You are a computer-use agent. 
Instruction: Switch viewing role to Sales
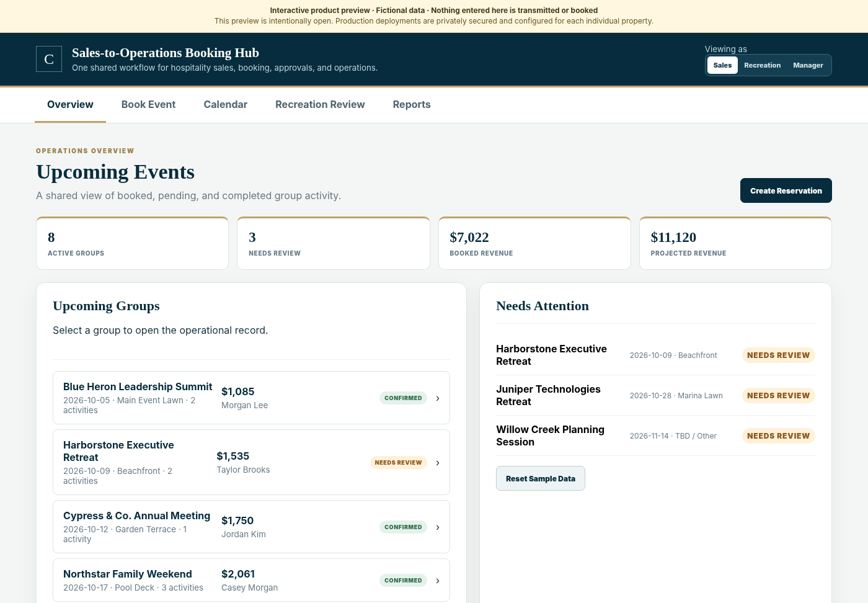pyautogui.click(x=722, y=65)
